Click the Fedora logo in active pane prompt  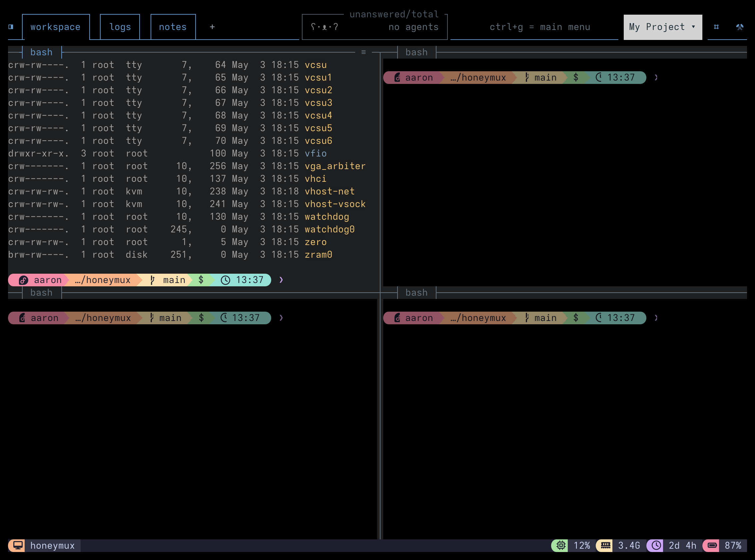(23, 280)
